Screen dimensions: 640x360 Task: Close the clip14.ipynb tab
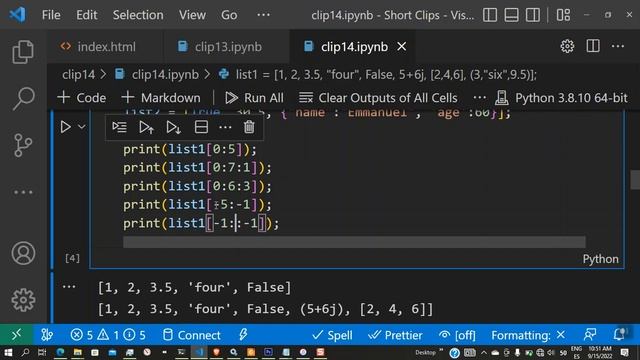point(402,47)
